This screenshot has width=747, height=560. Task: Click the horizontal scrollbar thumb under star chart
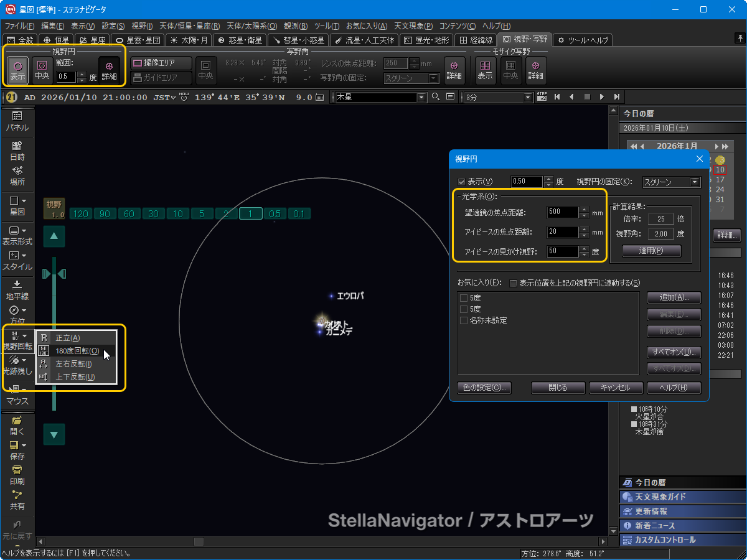[x=199, y=541]
